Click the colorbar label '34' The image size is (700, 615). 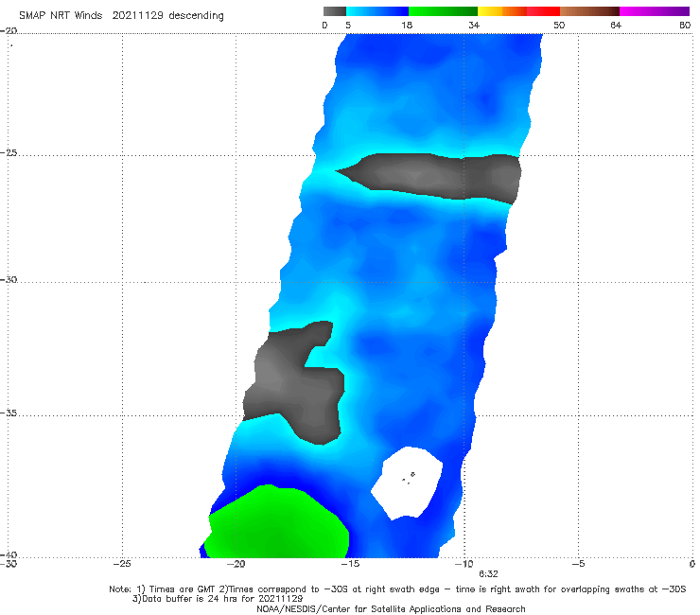pyautogui.click(x=474, y=26)
